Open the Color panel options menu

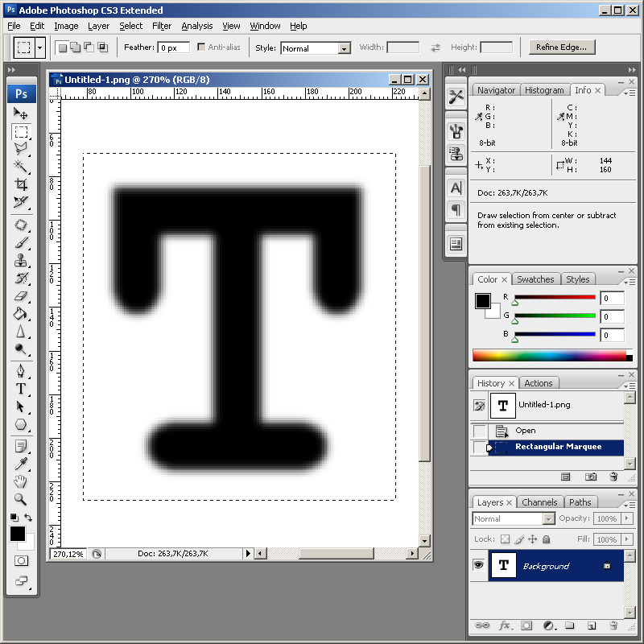630,283
